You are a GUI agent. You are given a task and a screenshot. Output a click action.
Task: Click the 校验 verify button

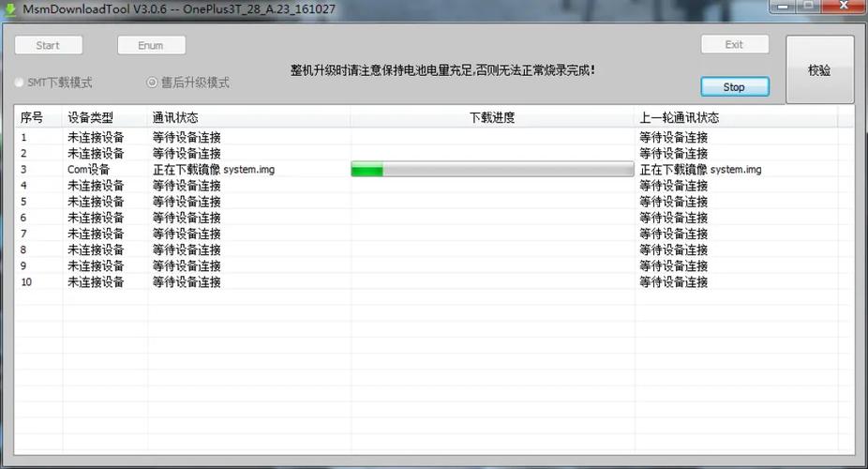click(x=819, y=69)
